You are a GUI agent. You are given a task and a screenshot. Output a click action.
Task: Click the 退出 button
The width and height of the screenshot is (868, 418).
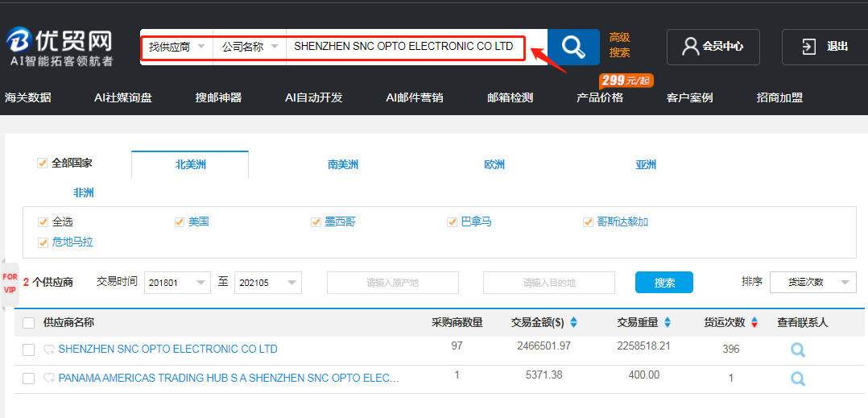(x=825, y=47)
